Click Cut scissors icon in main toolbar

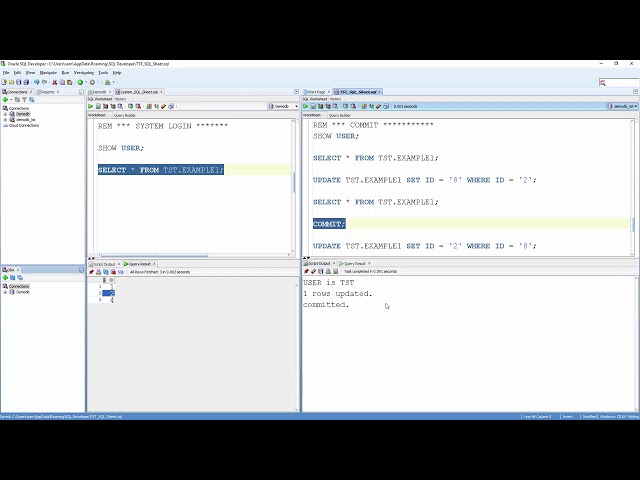(55, 82)
